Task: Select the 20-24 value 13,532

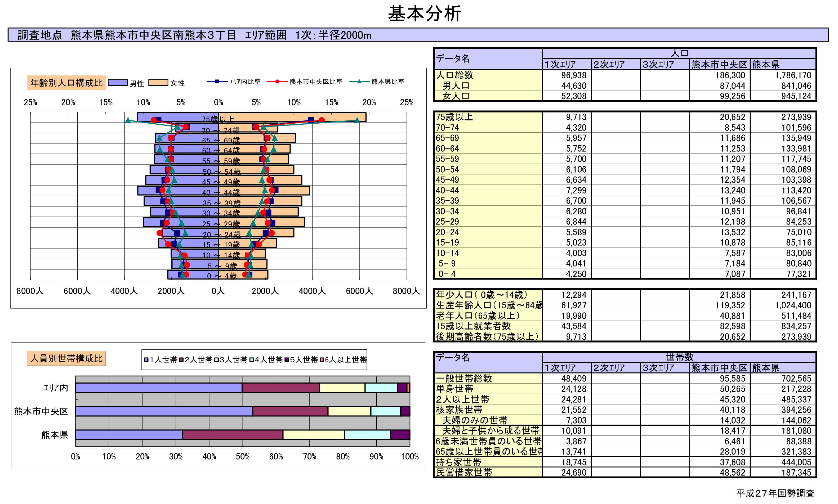Action: [720, 232]
